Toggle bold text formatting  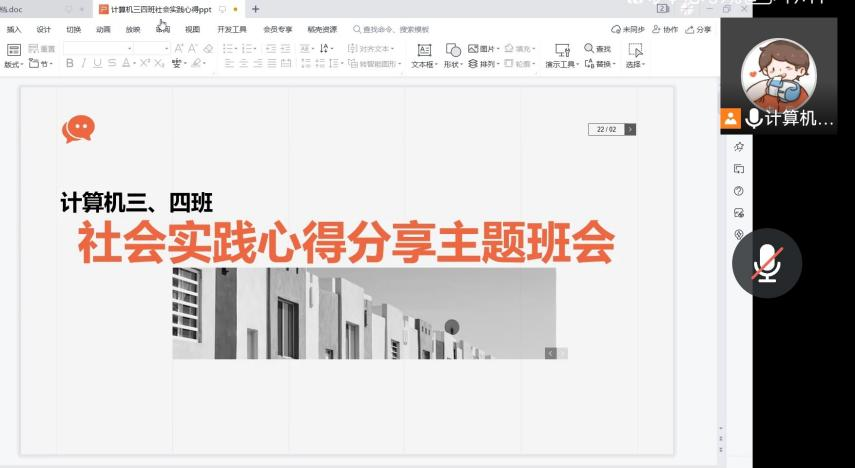pos(70,63)
